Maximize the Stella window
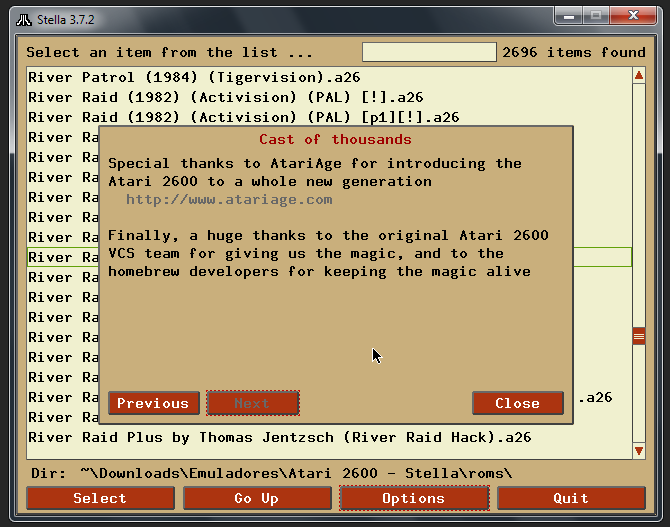The height and width of the screenshot is (527, 670). tap(596, 16)
